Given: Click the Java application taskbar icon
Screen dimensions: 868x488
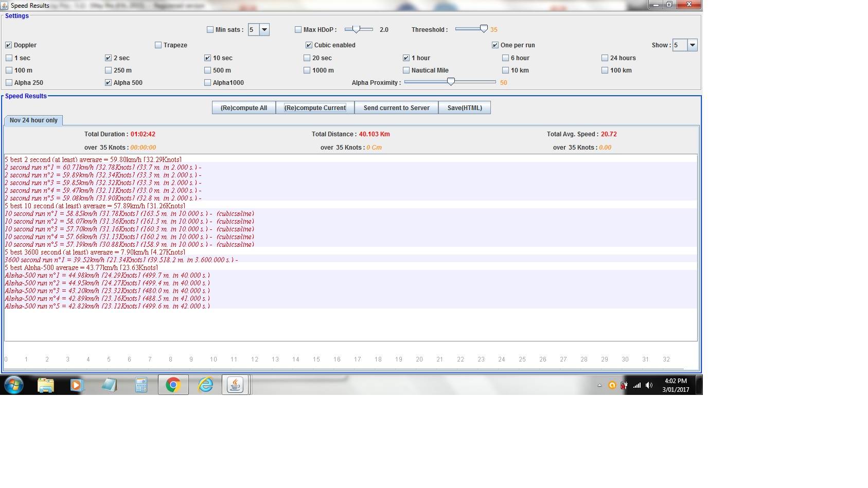Looking at the screenshot, I should click(235, 385).
